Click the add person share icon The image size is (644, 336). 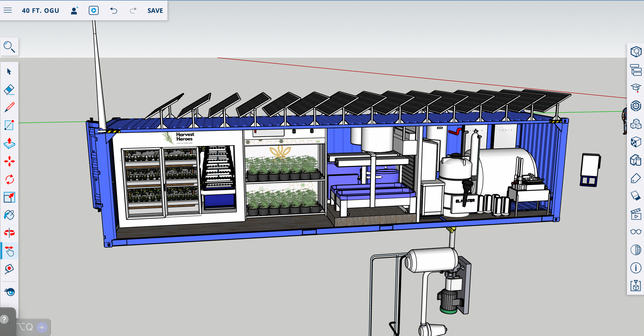point(74,11)
